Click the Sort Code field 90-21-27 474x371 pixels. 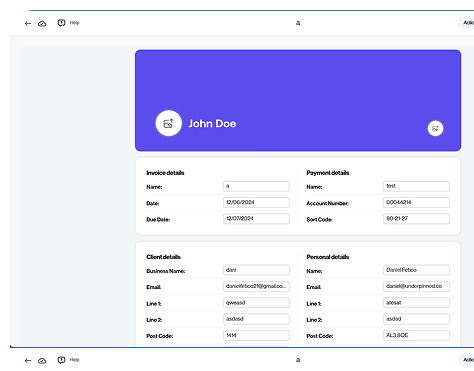(416, 219)
